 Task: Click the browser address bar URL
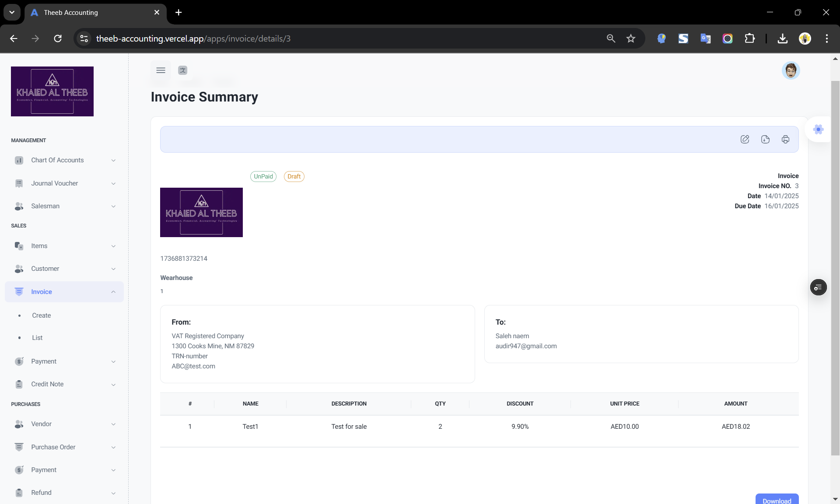point(193,38)
